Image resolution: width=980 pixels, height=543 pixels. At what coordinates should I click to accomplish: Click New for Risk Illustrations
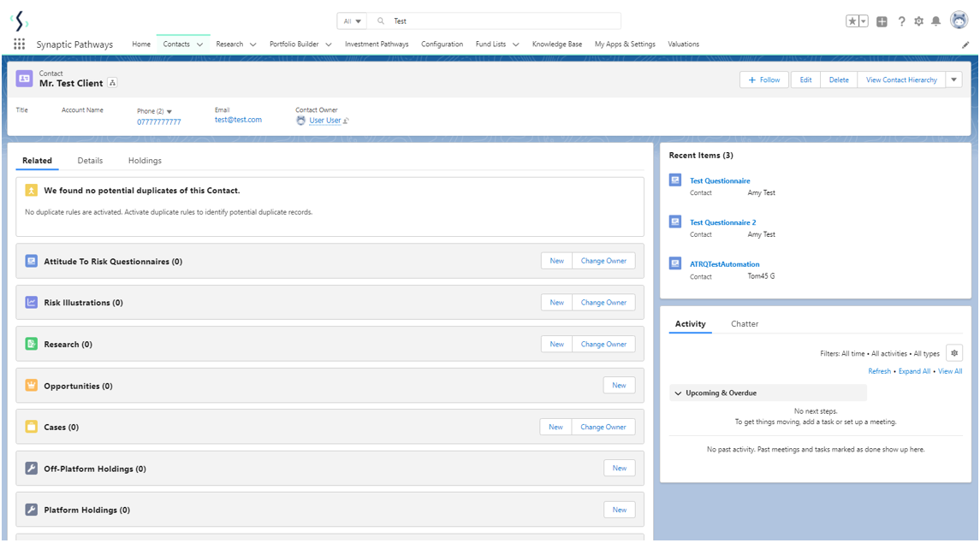pyautogui.click(x=556, y=303)
